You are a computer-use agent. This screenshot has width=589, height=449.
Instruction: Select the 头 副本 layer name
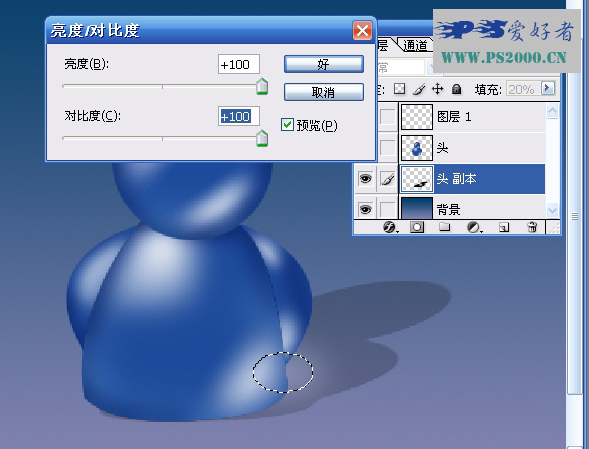point(456,179)
